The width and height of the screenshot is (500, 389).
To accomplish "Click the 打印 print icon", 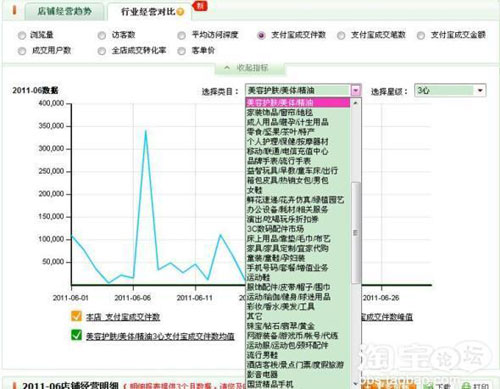I will [466, 386].
